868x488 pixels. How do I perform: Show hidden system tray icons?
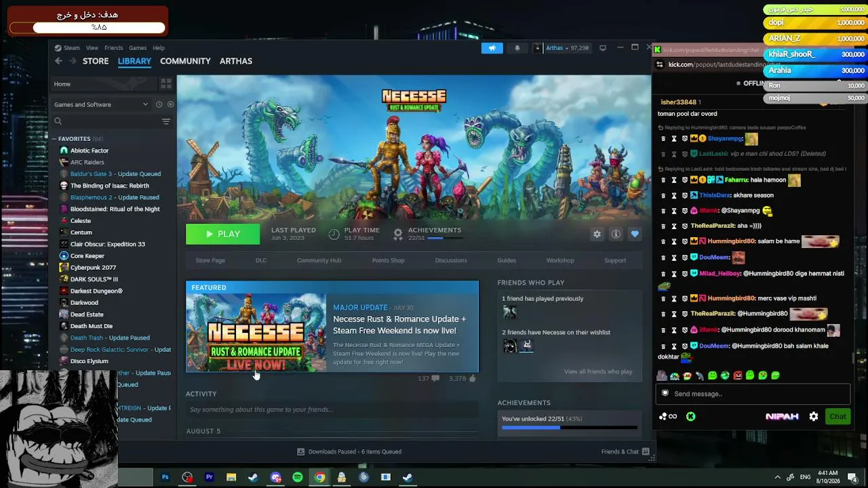[777, 477]
